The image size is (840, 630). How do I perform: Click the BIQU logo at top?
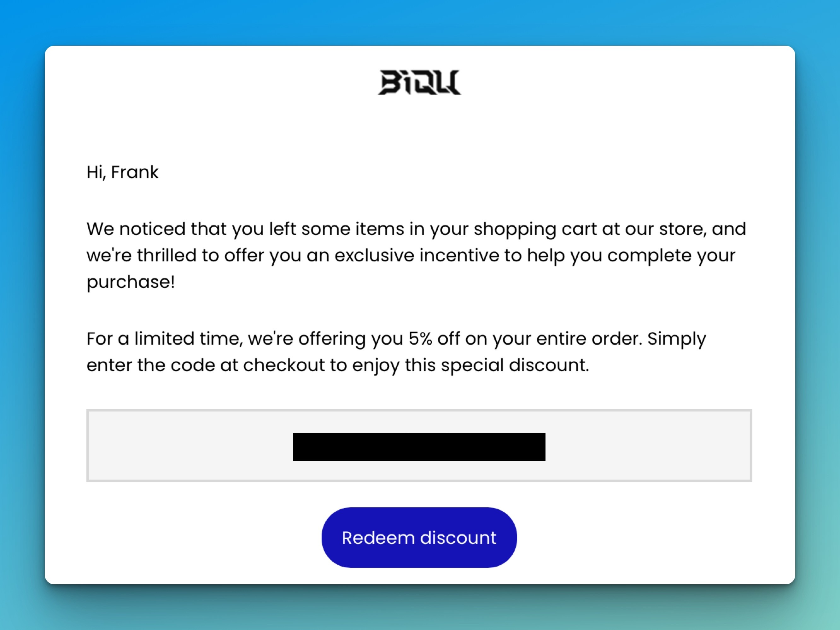419,82
